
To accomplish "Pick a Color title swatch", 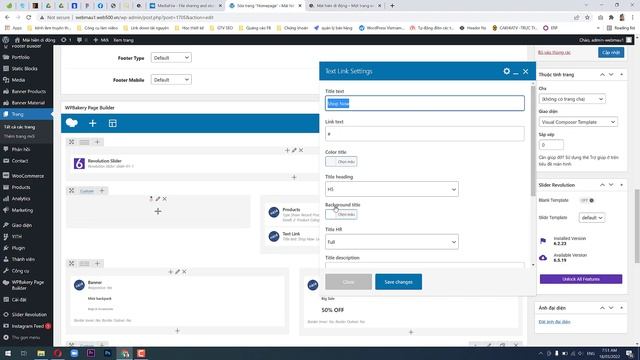I will [341, 162].
